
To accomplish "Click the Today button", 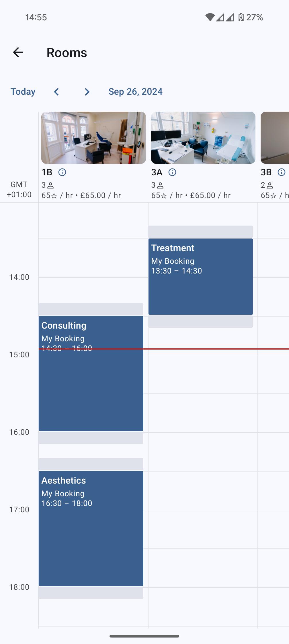I will 23,92.
